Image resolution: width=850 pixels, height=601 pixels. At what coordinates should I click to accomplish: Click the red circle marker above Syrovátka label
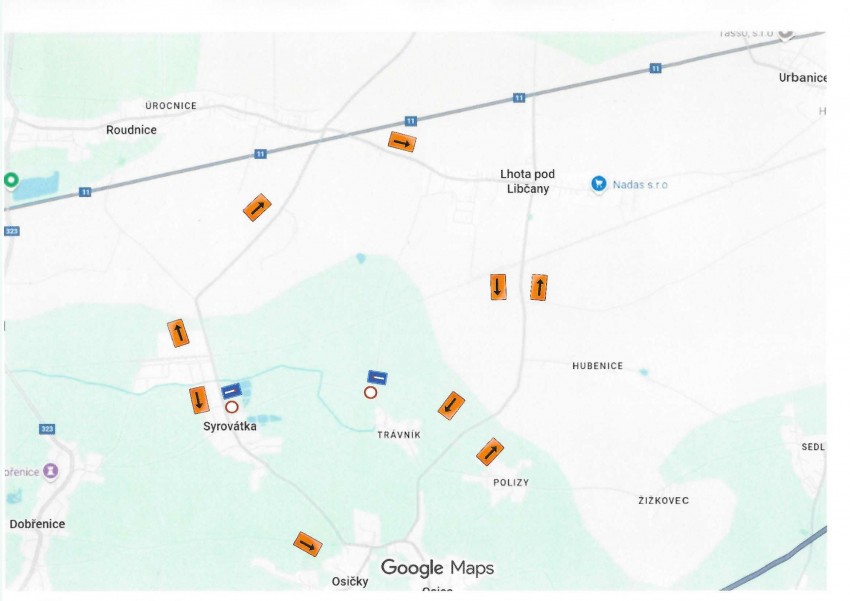(231, 407)
